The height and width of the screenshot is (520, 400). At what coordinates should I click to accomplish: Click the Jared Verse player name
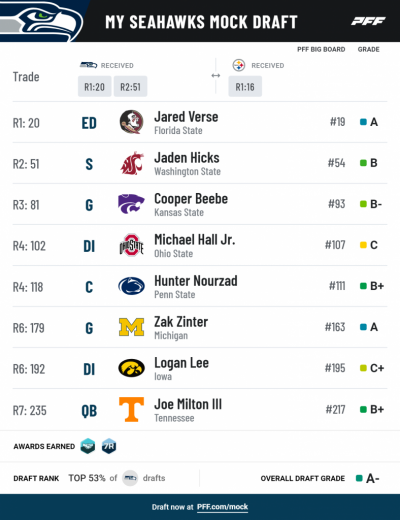(186, 117)
